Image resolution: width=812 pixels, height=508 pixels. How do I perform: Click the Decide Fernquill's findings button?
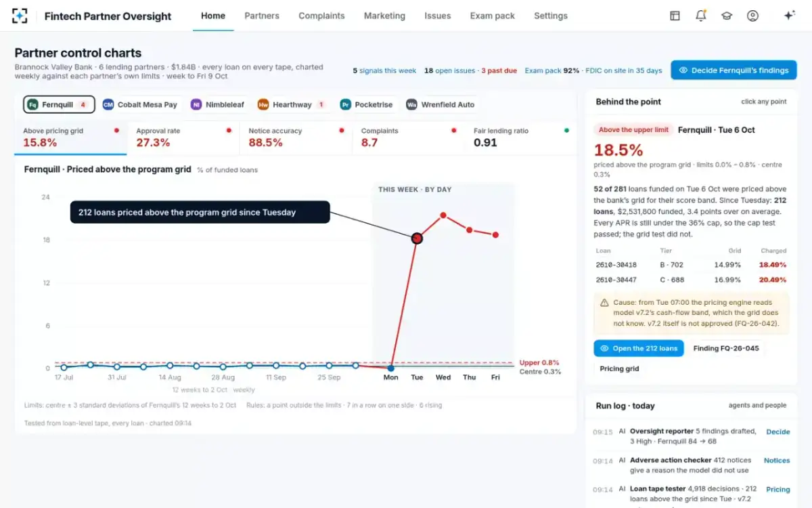[x=734, y=70]
